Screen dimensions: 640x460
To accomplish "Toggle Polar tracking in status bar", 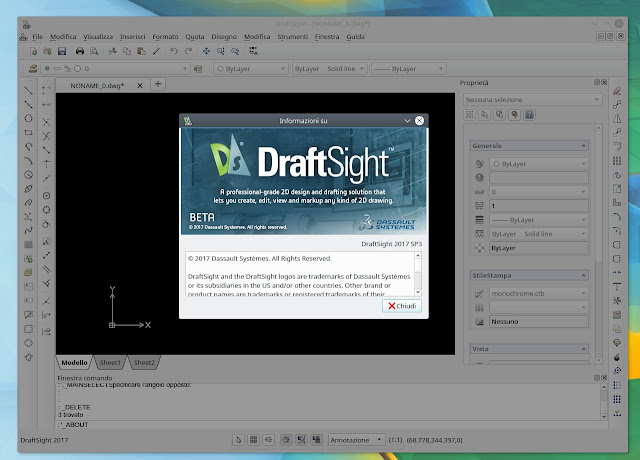I will click(286, 440).
